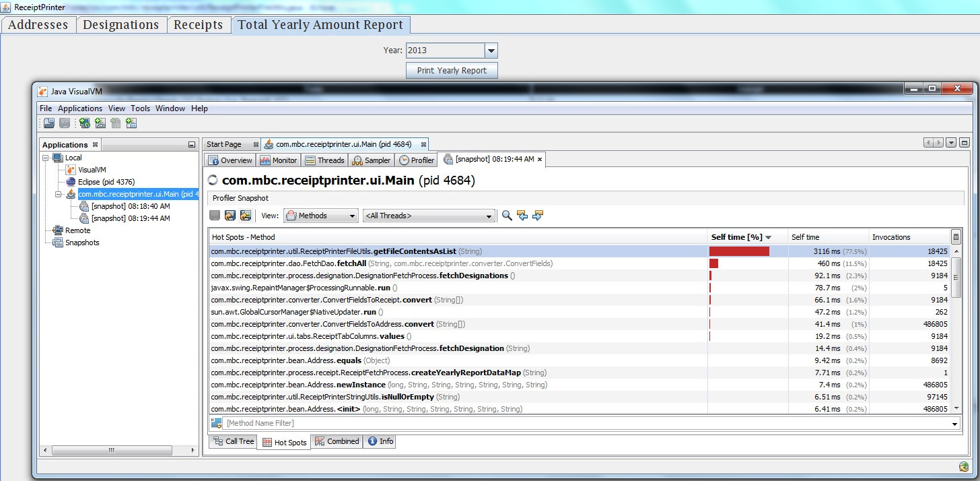Click Add JMX Connection toolbar icon
This screenshot has width=980, height=481.
(x=100, y=123)
